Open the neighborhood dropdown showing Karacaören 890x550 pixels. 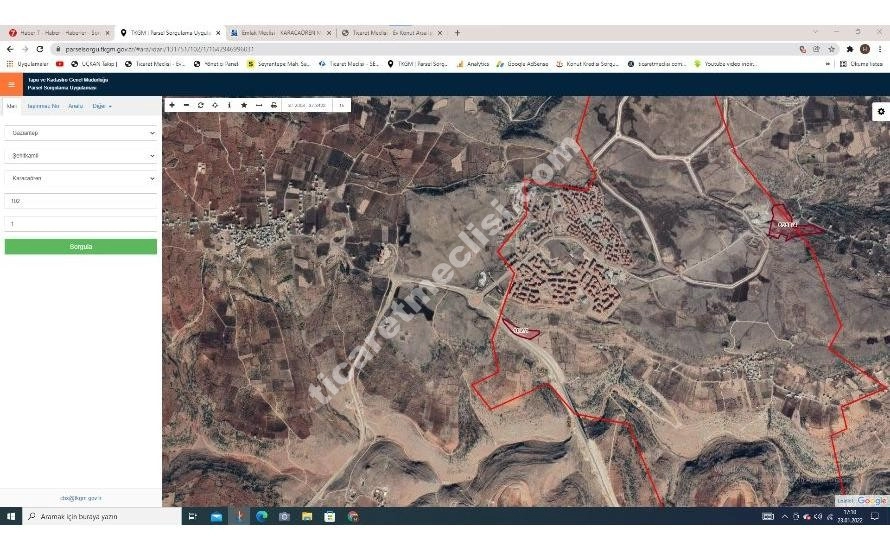click(81, 178)
